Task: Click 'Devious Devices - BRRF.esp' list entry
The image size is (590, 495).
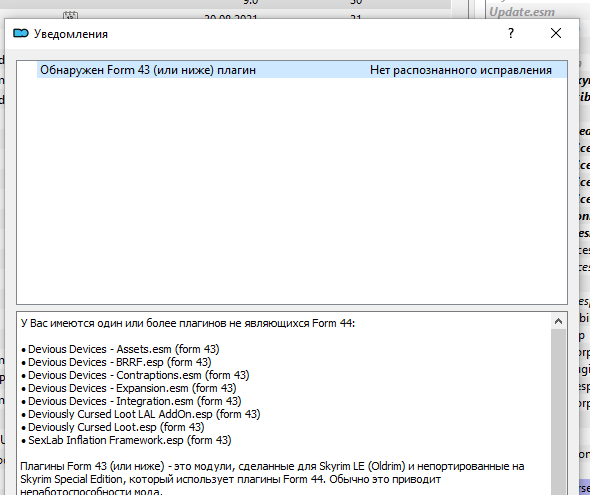Action: pyautogui.click(x=116, y=362)
